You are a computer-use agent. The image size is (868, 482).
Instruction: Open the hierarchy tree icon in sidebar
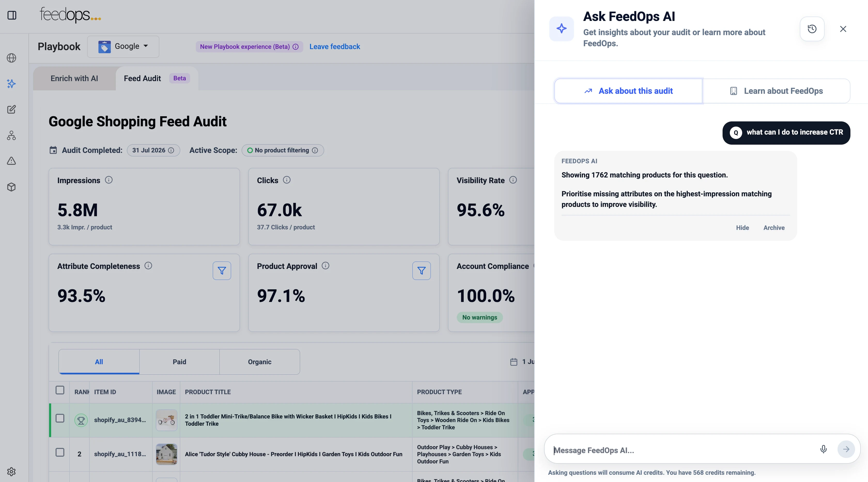click(x=11, y=135)
